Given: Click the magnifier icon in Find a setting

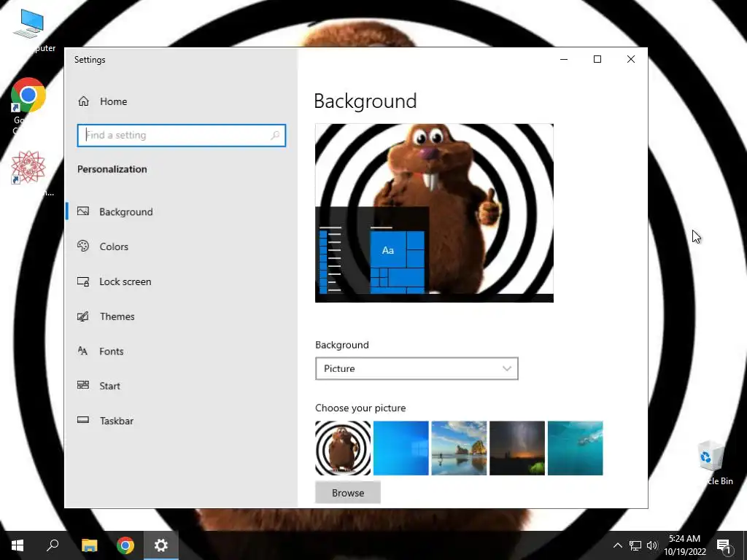Looking at the screenshot, I should coord(275,135).
